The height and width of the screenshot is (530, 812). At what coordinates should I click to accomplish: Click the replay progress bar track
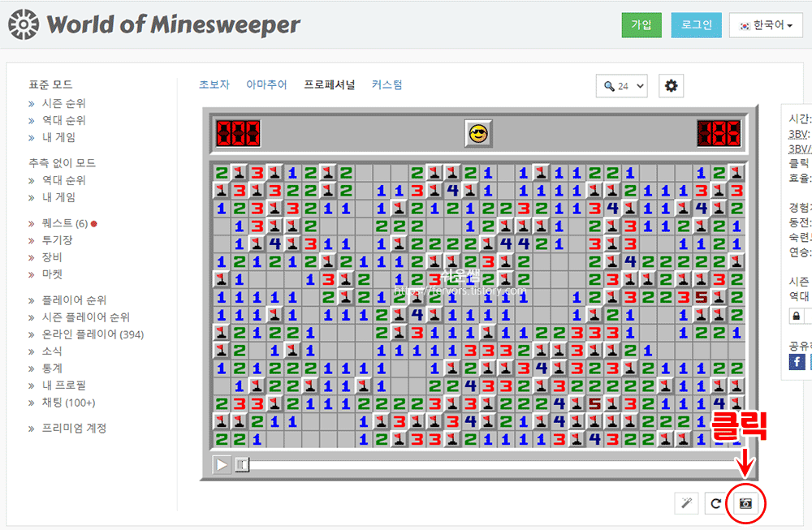pyautogui.click(x=491, y=465)
